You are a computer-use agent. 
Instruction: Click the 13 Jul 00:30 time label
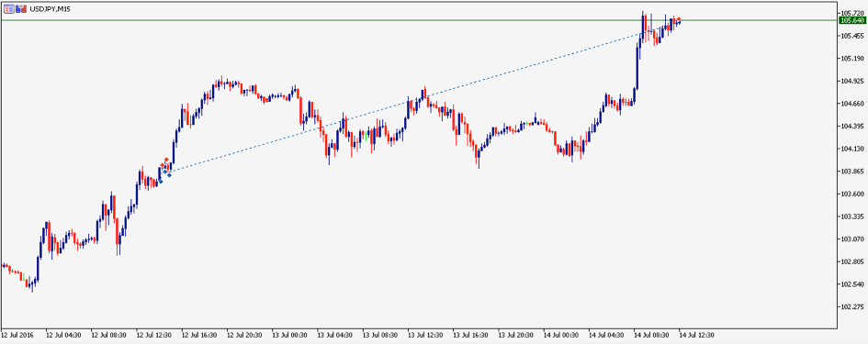[290, 335]
